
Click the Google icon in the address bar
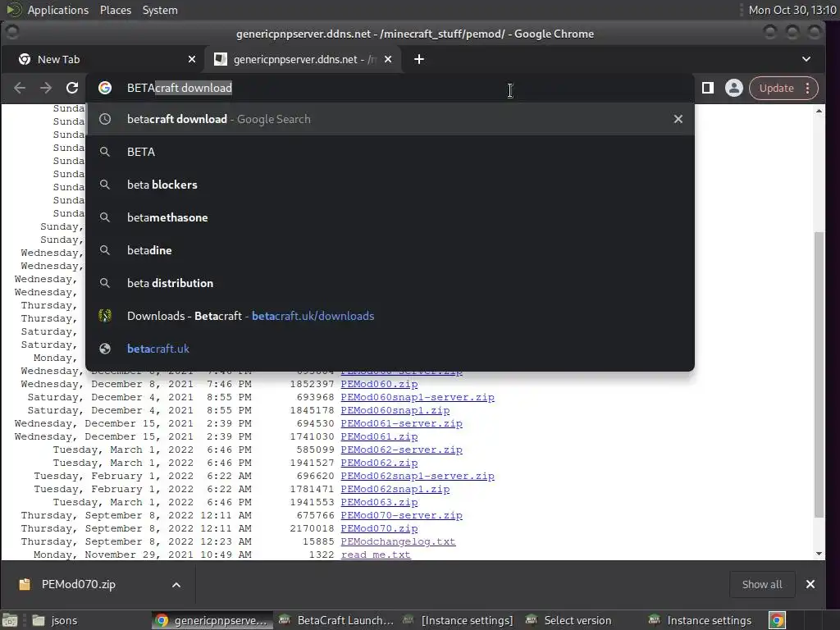pyautogui.click(x=105, y=88)
